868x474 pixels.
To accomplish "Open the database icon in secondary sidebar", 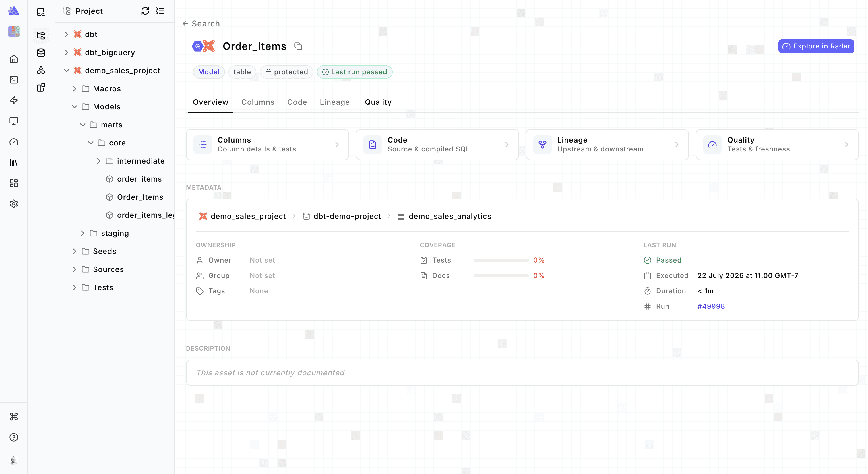I will 41,53.
